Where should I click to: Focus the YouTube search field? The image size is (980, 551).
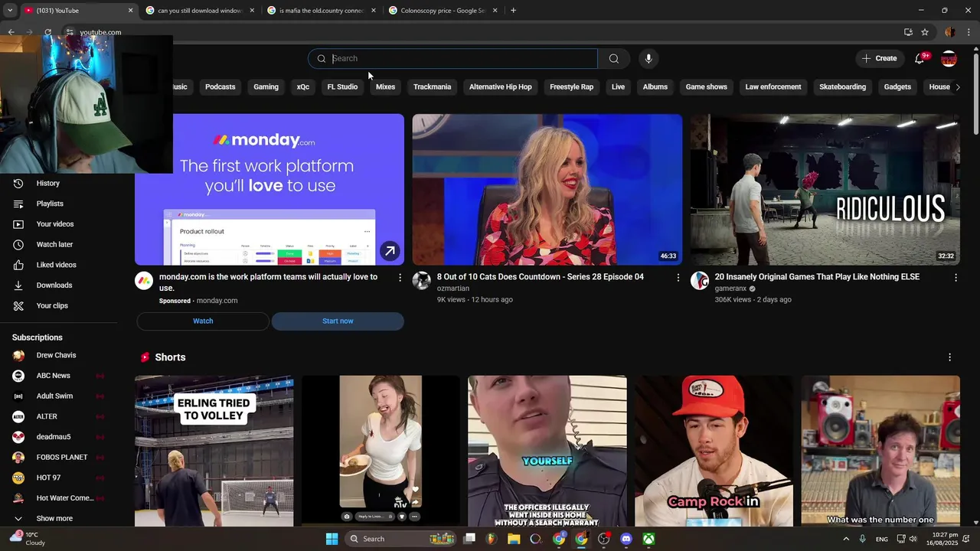452,58
